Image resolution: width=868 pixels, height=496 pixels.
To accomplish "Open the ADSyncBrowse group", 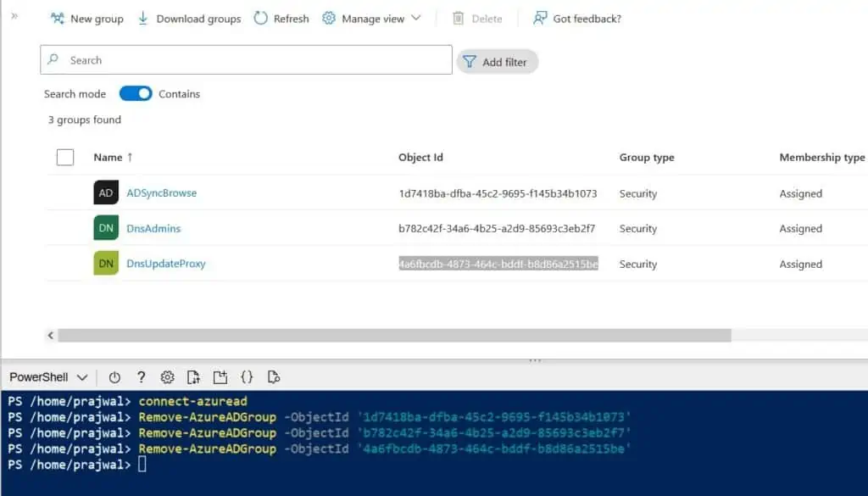I will [x=162, y=192].
